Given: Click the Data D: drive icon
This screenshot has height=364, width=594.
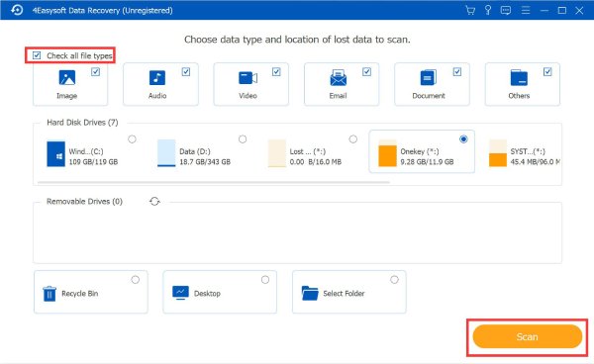Looking at the screenshot, I should pos(166,153).
